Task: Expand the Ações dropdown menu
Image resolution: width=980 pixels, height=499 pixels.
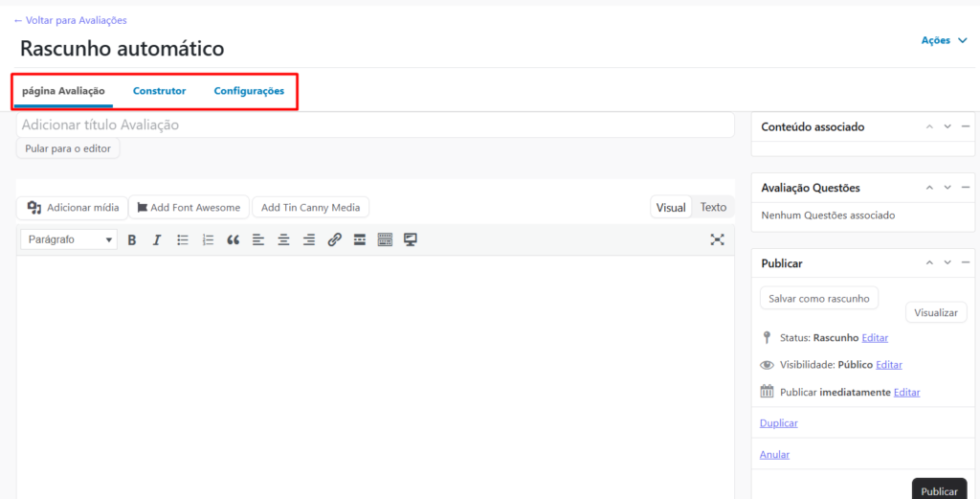Action: click(944, 40)
